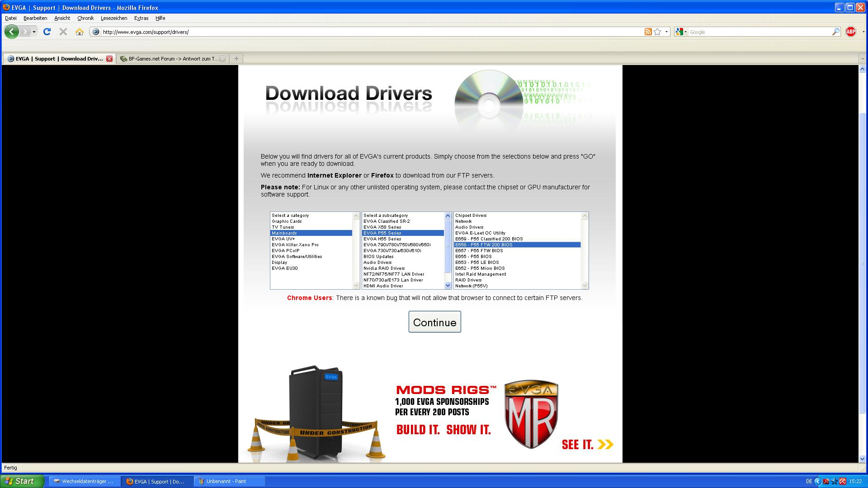Image resolution: width=868 pixels, height=488 pixels.
Task: Open the back/forward history dropdown arrow
Action: point(34,32)
